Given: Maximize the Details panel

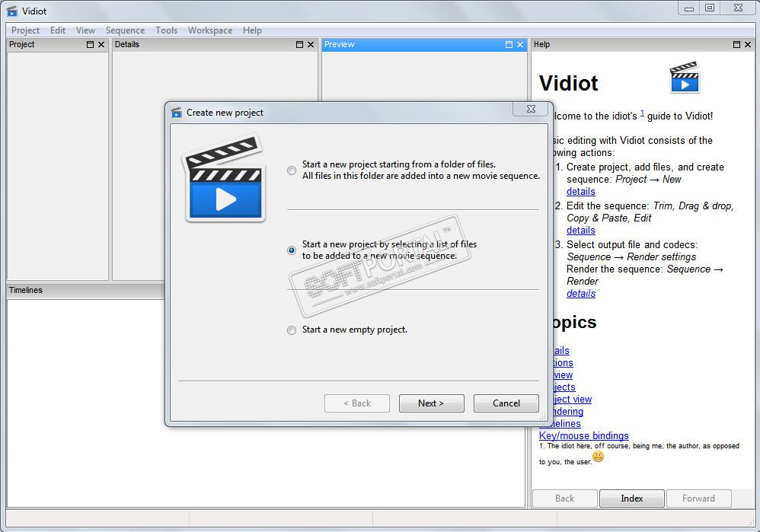Looking at the screenshot, I should [299, 45].
